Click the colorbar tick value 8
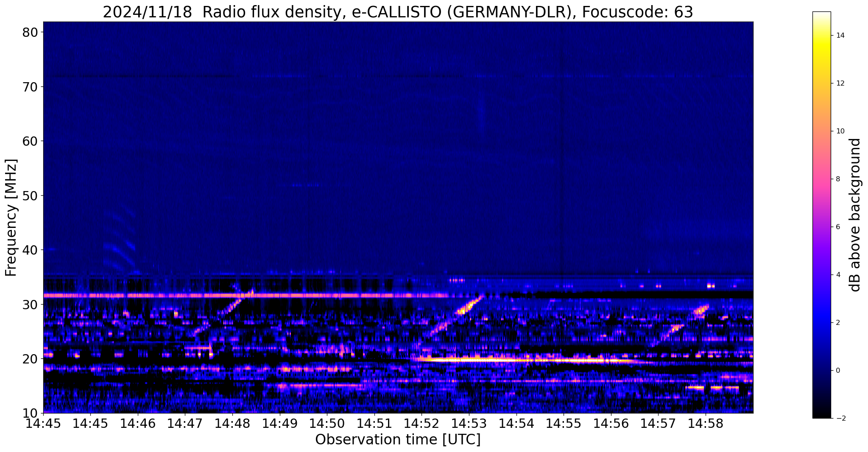 pos(838,179)
